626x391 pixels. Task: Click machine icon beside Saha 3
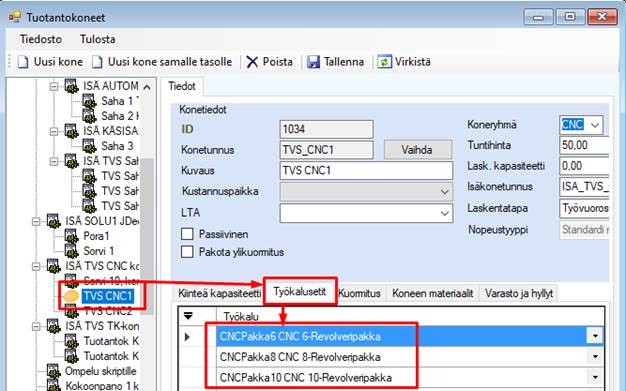[89, 146]
